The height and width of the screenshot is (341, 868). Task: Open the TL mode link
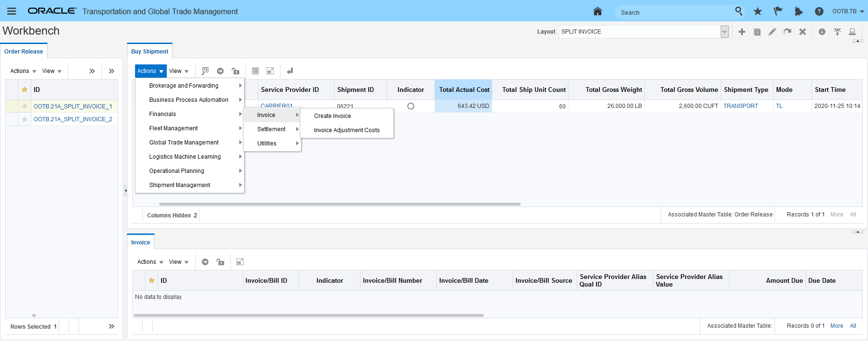click(779, 106)
